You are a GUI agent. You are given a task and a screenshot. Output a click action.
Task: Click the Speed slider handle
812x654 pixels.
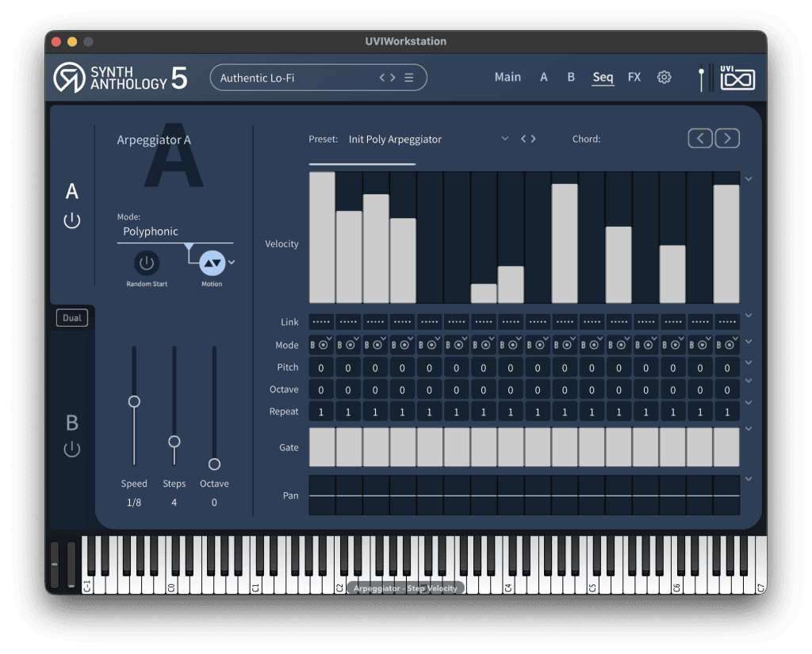pos(134,401)
